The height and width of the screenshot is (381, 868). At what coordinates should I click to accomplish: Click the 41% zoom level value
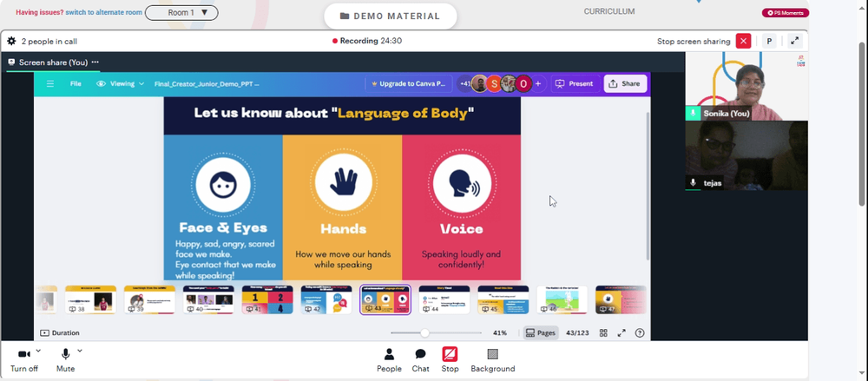tap(500, 332)
